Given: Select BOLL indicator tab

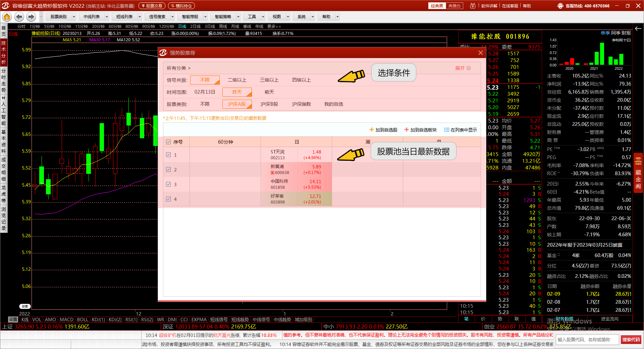Looking at the screenshot, I should 83,319.
